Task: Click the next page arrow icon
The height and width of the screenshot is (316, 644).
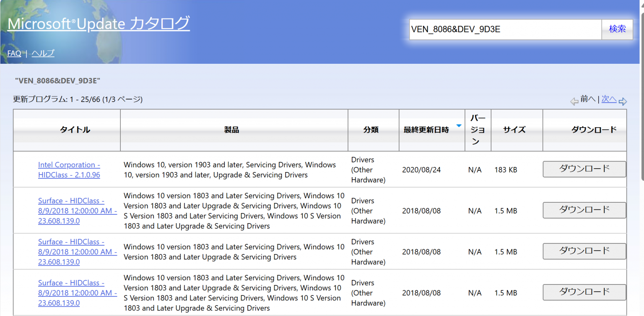Action: pyautogui.click(x=623, y=101)
